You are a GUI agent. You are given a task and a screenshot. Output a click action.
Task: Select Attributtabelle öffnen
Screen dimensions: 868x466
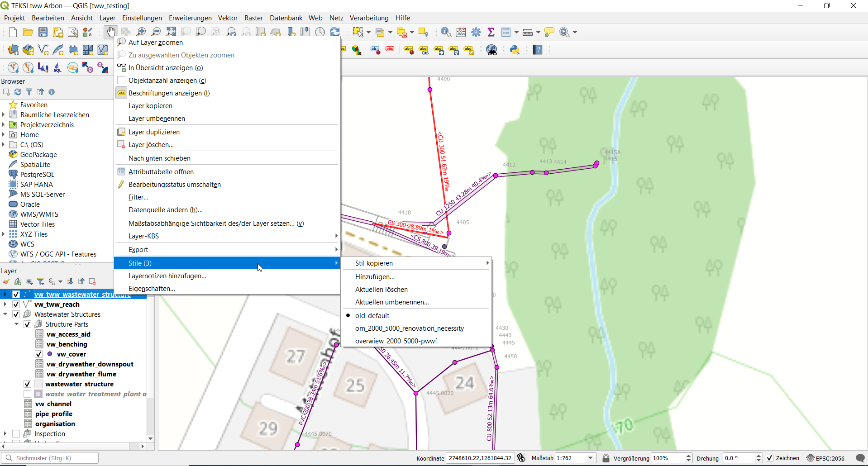pyautogui.click(x=227, y=172)
